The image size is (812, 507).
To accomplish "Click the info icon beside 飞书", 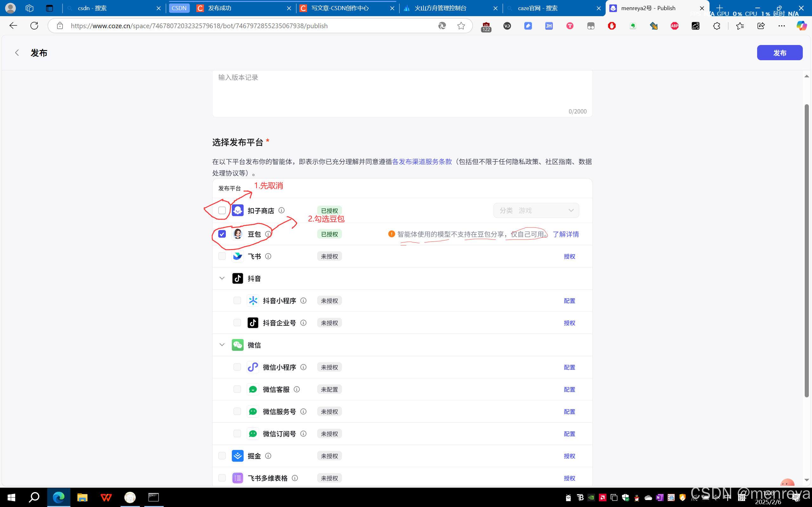I will pyautogui.click(x=268, y=256).
